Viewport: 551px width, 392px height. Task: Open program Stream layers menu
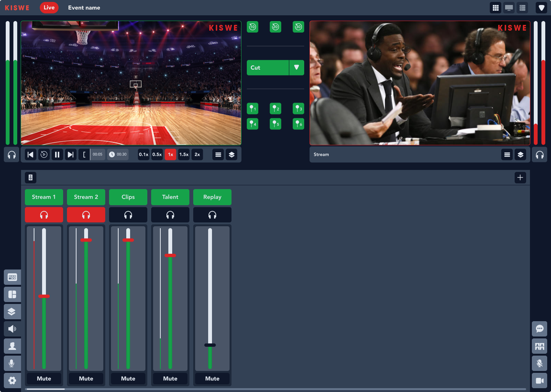pos(520,155)
